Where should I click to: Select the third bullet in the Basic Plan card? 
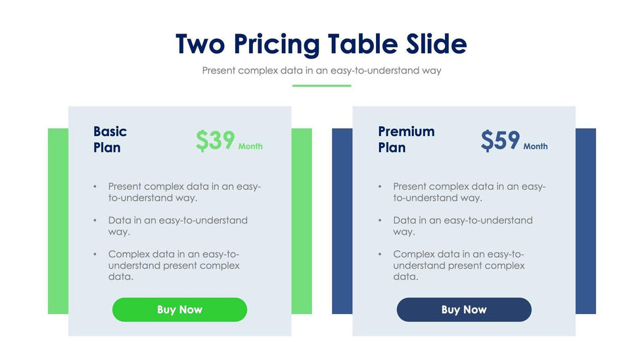173,265
